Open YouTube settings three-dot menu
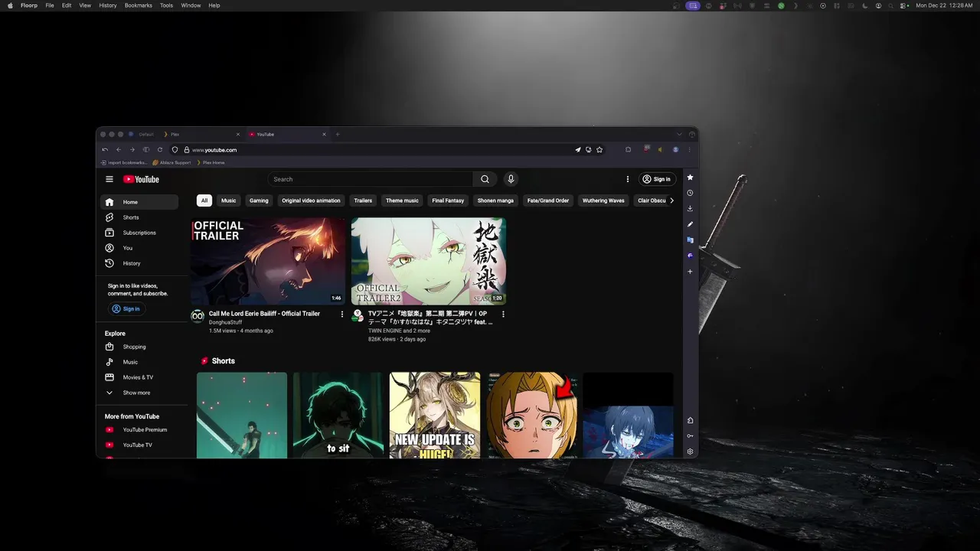Screen dimensions: 980x551 point(628,179)
